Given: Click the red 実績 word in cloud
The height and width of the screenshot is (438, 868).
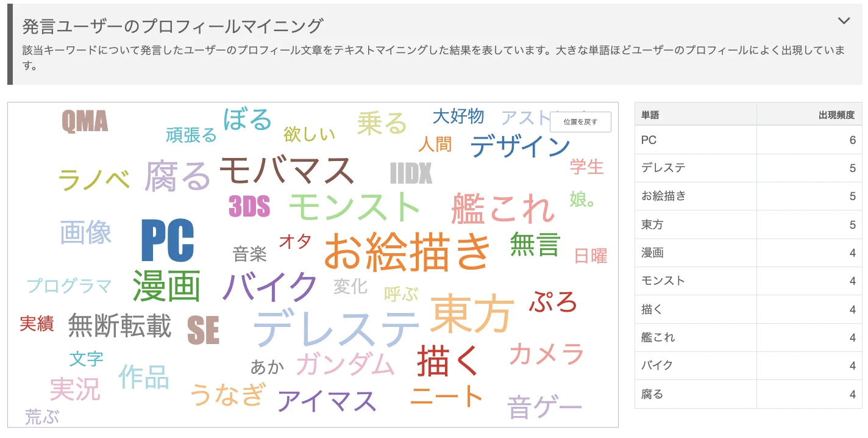Looking at the screenshot, I should (x=37, y=323).
